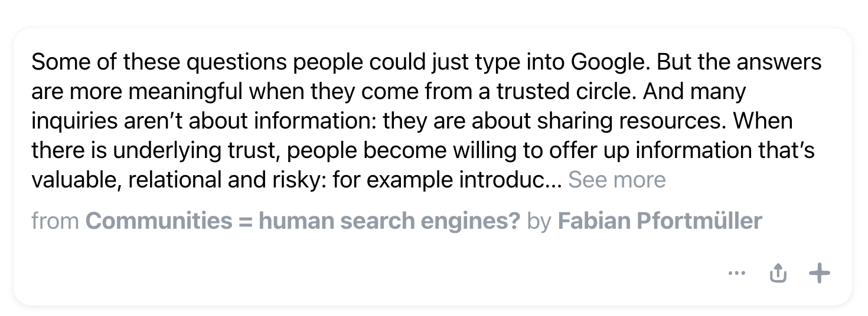Open the three-dot more options menu

[736, 273]
